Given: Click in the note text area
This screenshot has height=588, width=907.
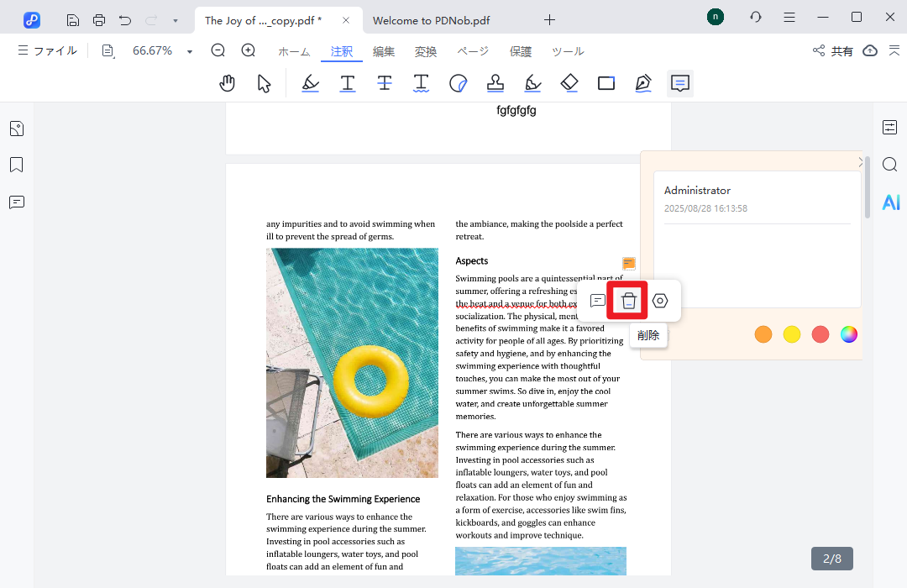Looking at the screenshot, I should click(758, 265).
